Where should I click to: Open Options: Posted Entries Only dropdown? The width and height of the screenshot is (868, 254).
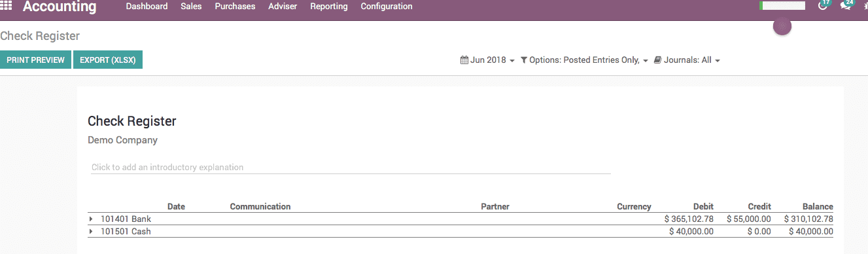point(584,60)
